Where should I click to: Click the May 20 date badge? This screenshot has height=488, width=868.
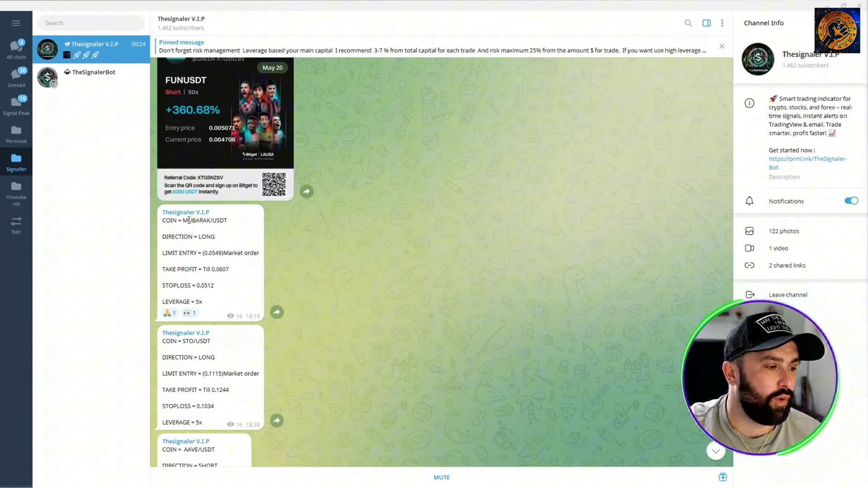(x=272, y=68)
